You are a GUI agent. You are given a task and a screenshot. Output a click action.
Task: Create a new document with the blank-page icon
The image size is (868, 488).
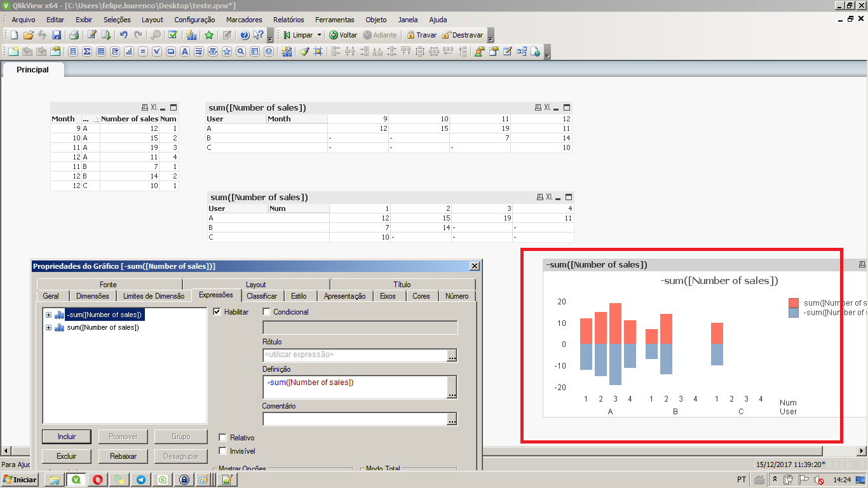pyautogui.click(x=13, y=35)
